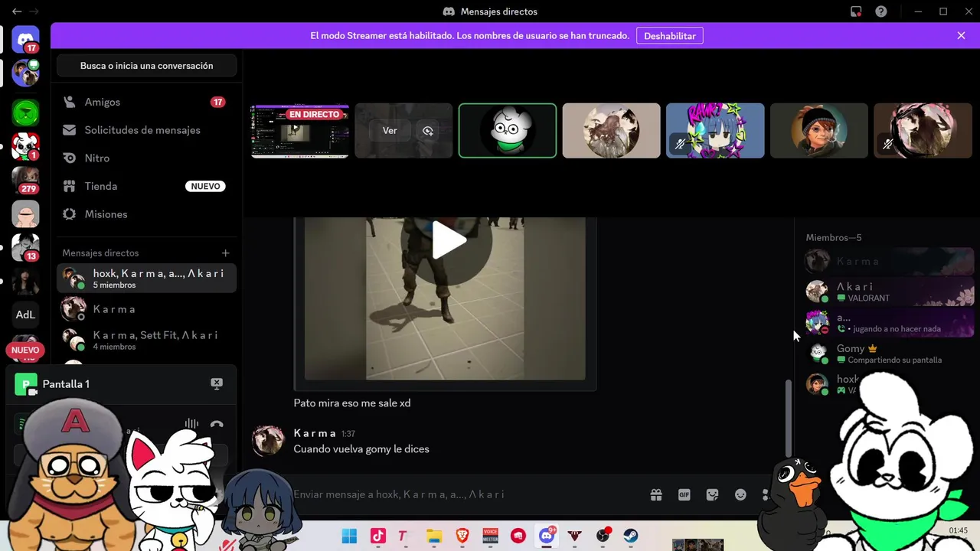Open the emoji picker
This screenshot has width=980, height=551.
pyautogui.click(x=740, y=495)
